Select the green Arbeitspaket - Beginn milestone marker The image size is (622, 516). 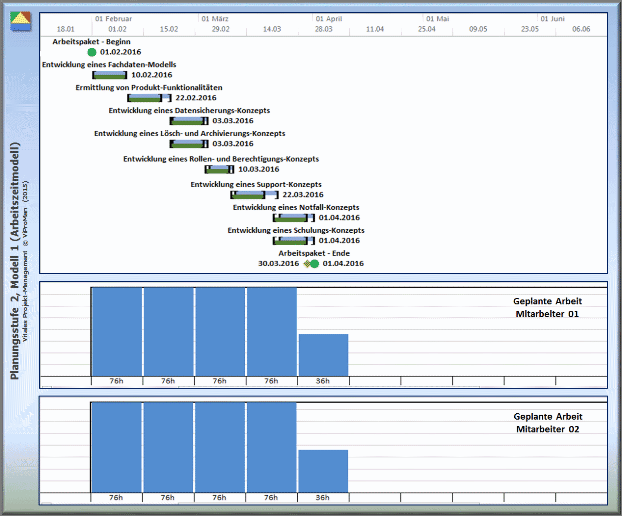click(x=92, y=52)
